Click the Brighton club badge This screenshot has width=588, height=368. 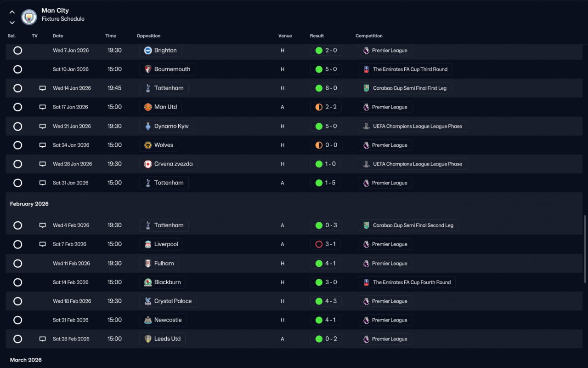148,51
